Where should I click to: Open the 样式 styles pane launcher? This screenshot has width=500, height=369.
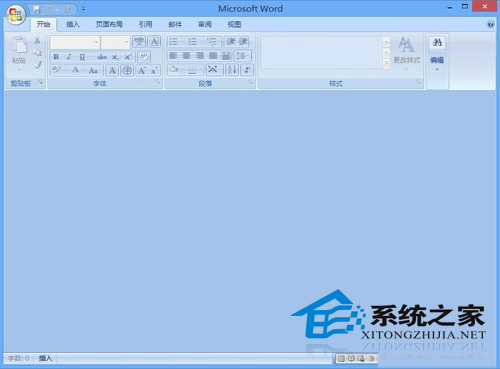click(419, 82)
